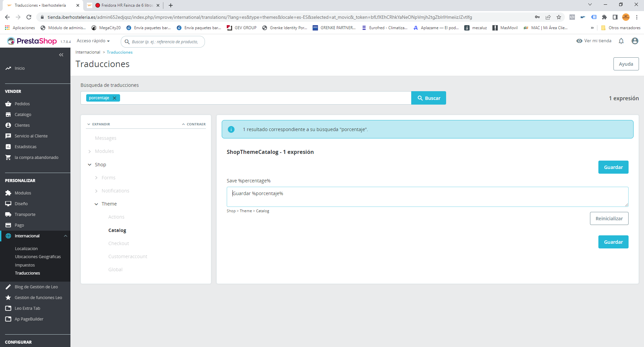
Task: Select Global under Theme
Action: point(115,270)
